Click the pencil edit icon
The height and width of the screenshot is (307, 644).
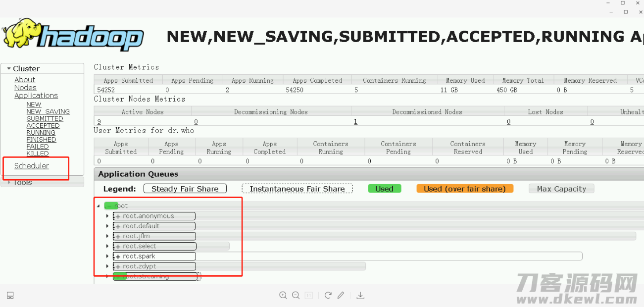click(x=341, y=295)
